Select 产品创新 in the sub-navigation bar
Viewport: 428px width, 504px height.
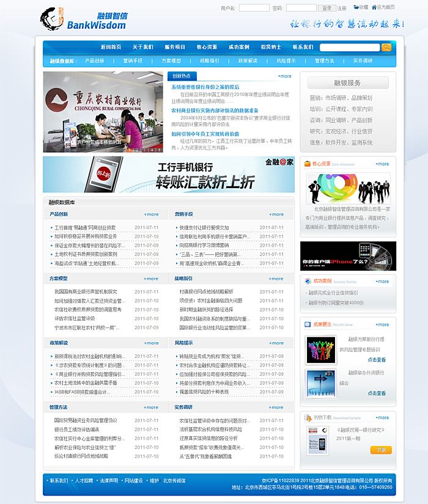(94, 60)
